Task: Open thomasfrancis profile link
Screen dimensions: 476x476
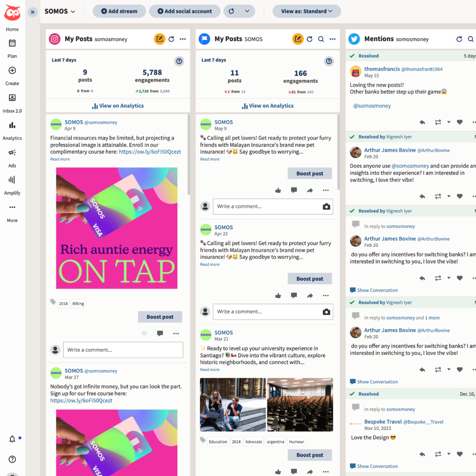Action: pos(382,69)
